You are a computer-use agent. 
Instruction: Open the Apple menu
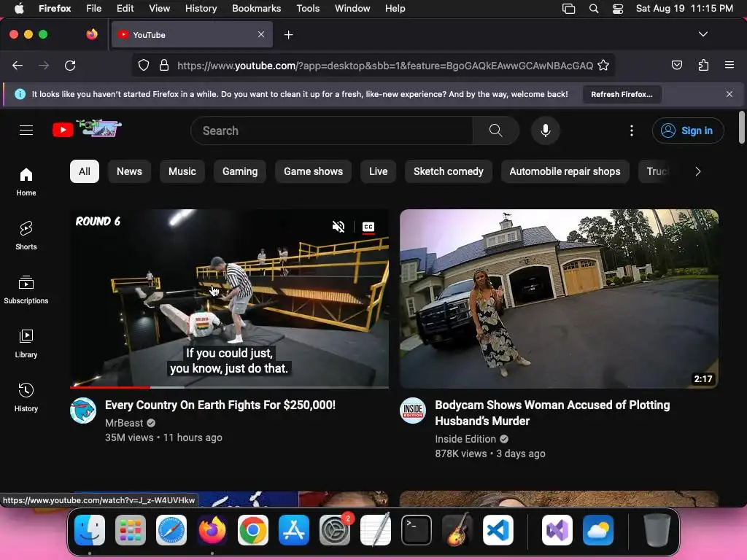click(x=19, y=8)
